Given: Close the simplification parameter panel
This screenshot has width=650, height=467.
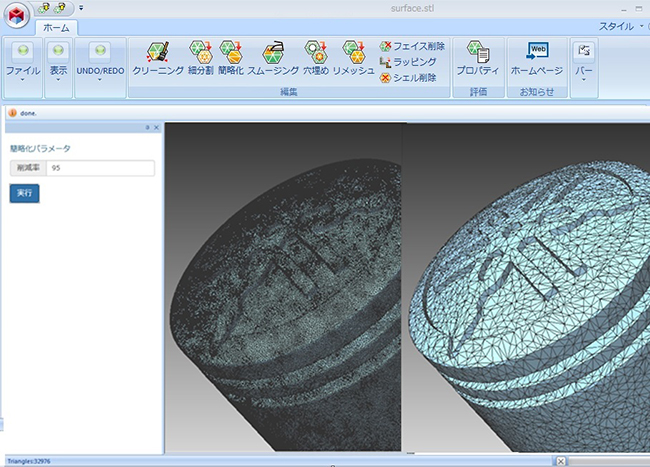Looking at the screenshot, I should [157, 128].
